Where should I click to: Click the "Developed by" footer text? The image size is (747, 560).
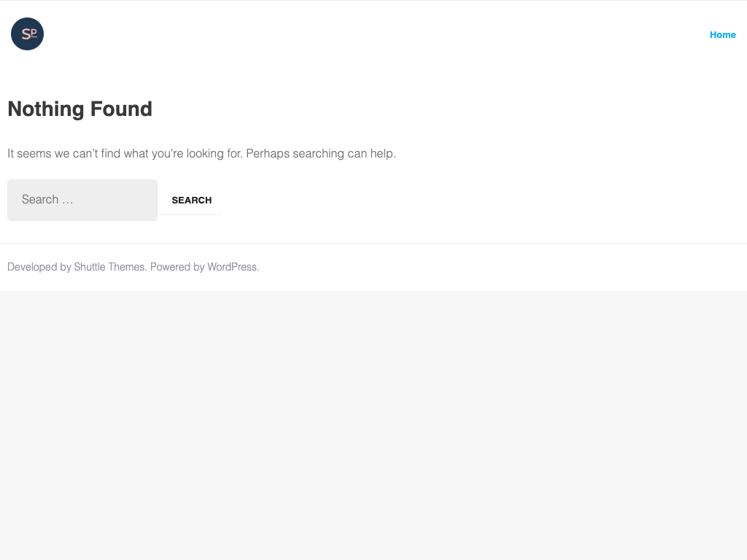click(x=39, y=267)
